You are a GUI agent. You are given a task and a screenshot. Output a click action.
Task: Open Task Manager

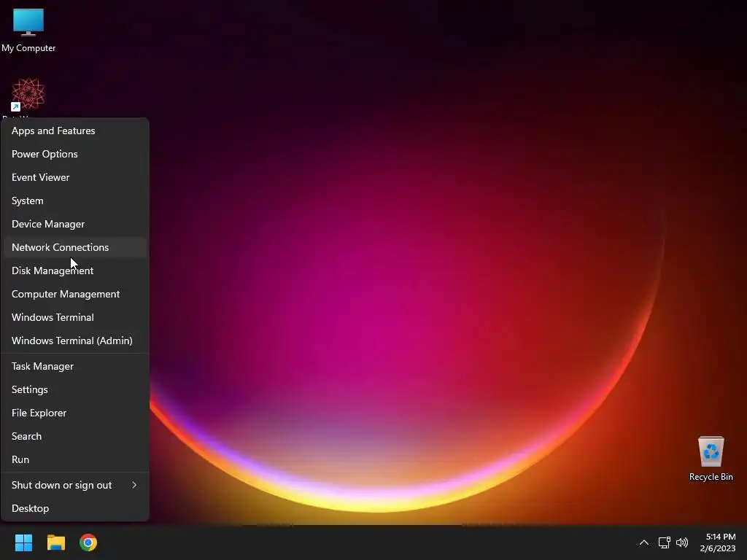pyautogui.click(x=75, y=366)
